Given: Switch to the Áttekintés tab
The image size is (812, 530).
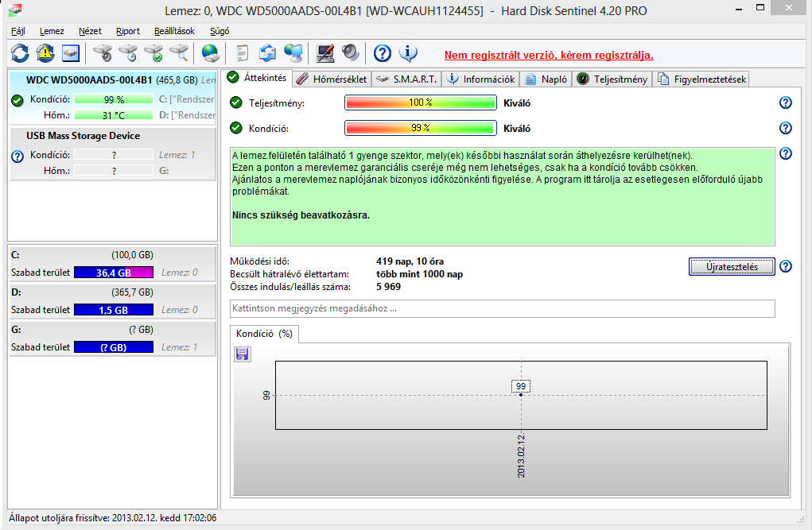Looking at the screenshot, I should pos(258,78).
